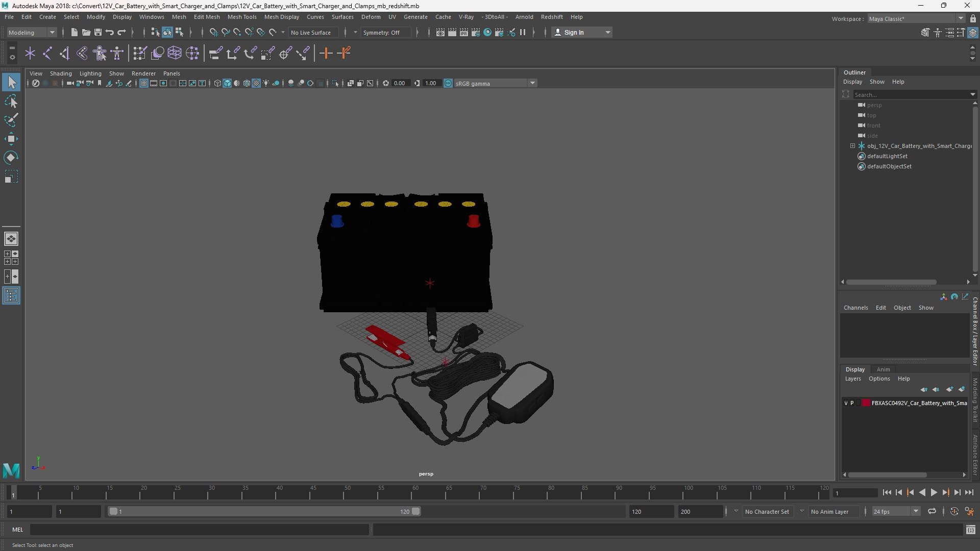The image size is (980, 551).
Task: Open the Outliner layout button in sidebar
Action: point(11,296)
